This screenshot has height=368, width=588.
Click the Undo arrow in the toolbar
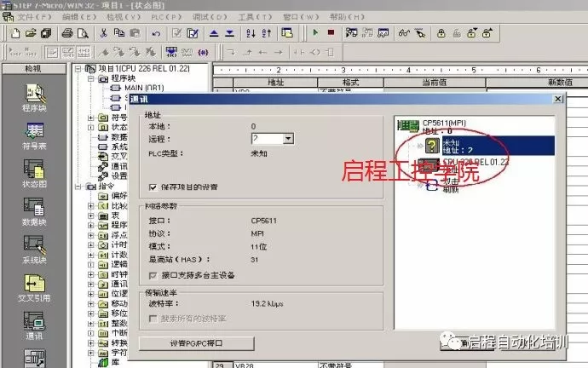click(x=156, y=33)
